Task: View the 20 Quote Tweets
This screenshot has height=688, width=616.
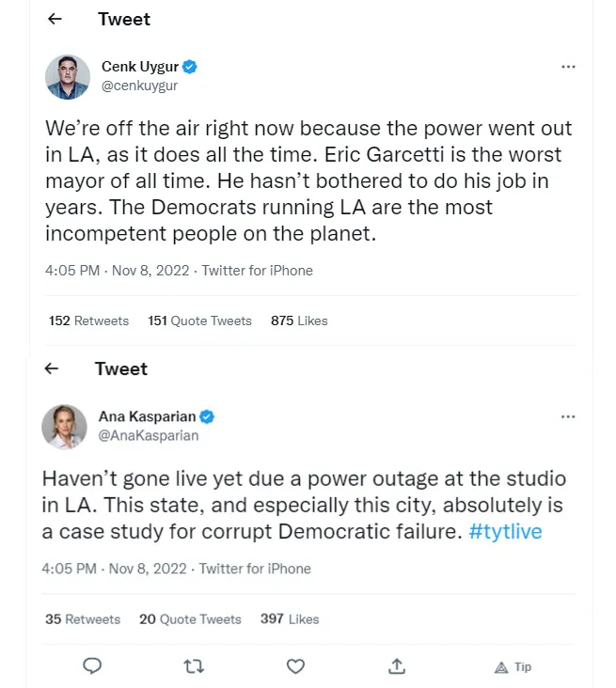Action: point(190,619)
